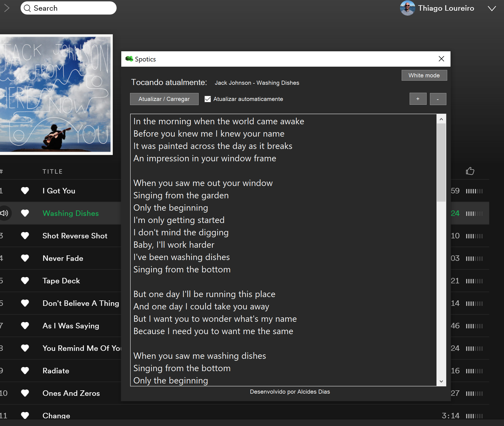Toggle the heart for Tape Deck
The width and height of the screenshot is (504, 426).
click(x=25, y=281)
